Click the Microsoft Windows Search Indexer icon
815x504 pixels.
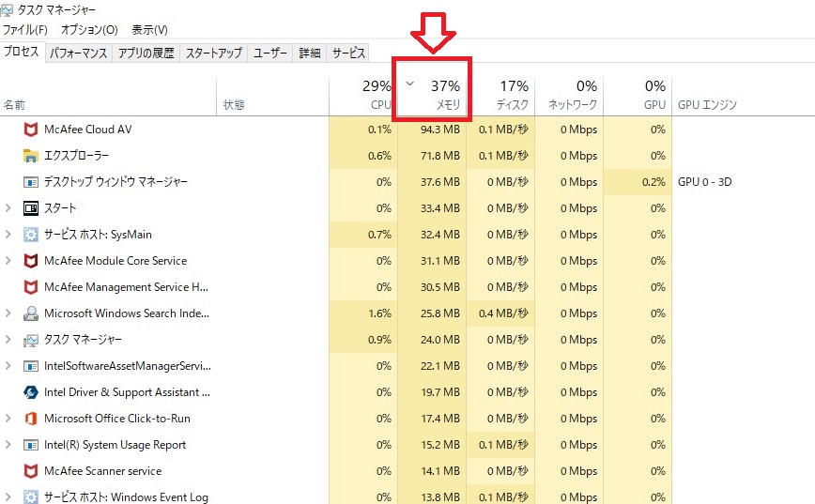tap(31, 313)
